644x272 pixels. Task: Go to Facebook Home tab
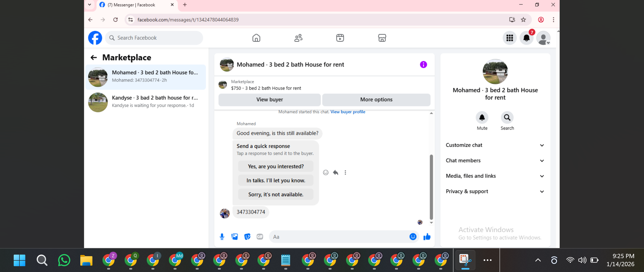(x=256, y=38)
